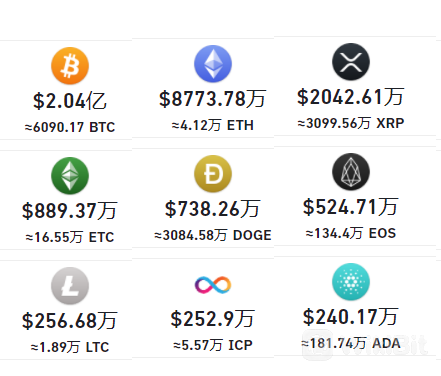Open the black XRP logo icon
The height and width of the screenshot is (376, 441).
[x=351, y=62]
